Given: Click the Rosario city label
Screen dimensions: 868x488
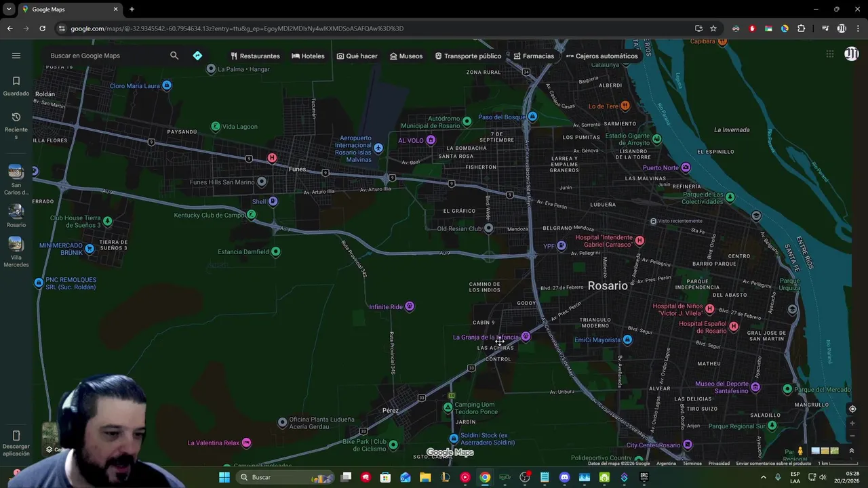Looking at the screenshot, I should [x=608, y=285].
